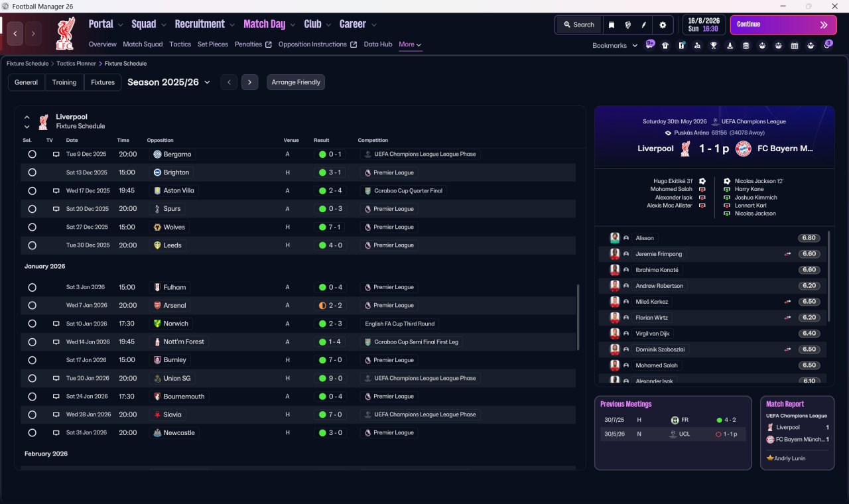
Task: Select the radio button for the Bournemouth fixture
Action: (32, 396)
